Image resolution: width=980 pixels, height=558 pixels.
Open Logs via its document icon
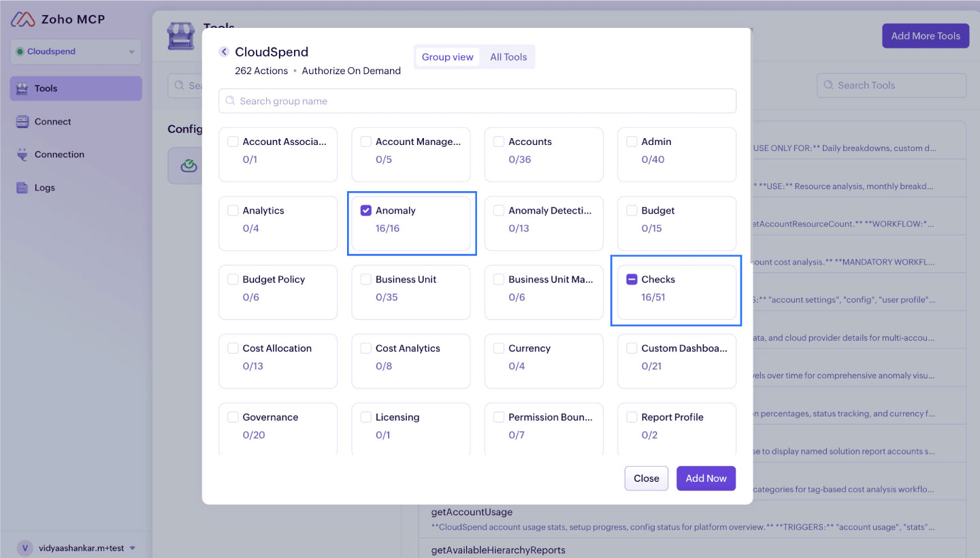tap(22, 188)
